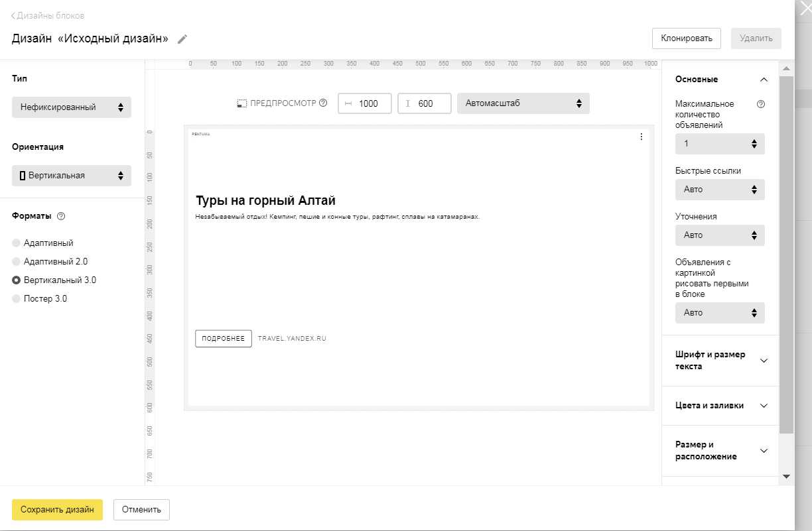This screenshot has width=812, height=531.
Task: Click the pencil icon to rename the design
Action: tap(182, 39)
